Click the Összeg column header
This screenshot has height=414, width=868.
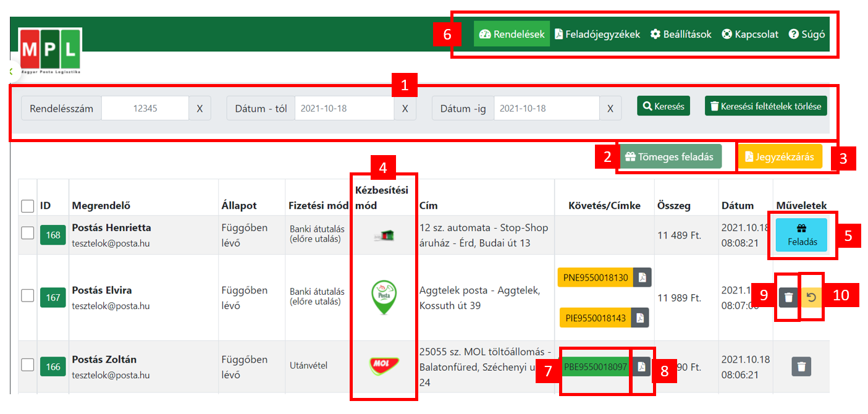(x=674, y=206)
